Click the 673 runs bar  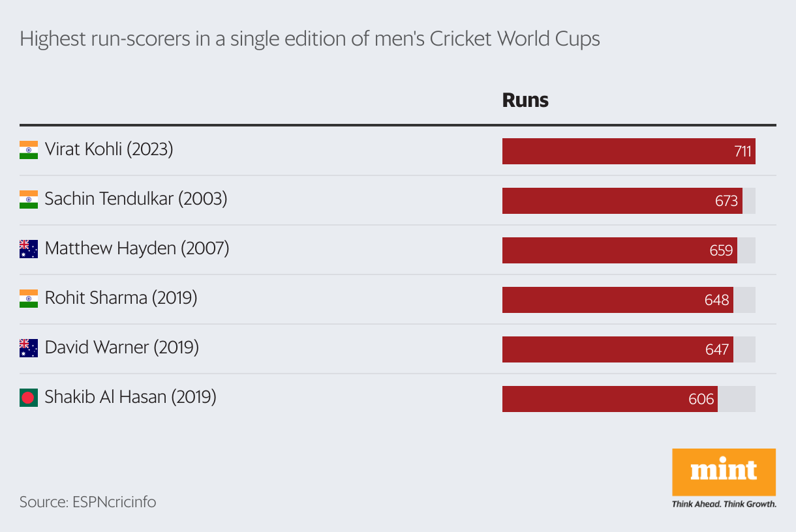tap(622, 201)
